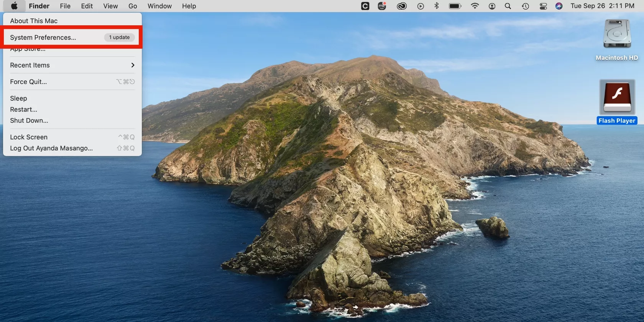The width and height of the screenshot is (644, 322).
Task: Click the user account menu bar icon
Action: pos(492,6)
